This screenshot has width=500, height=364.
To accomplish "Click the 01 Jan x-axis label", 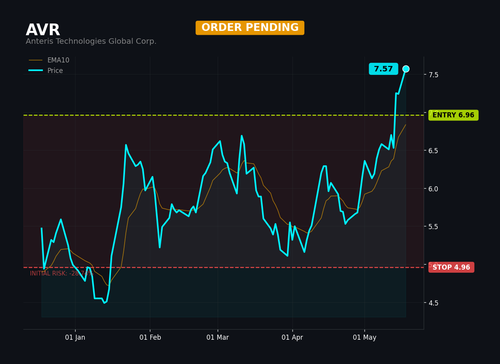I will (x=75, y=337).
